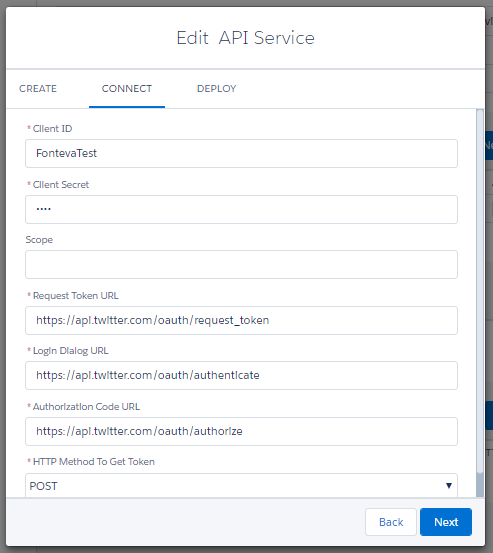Screen dimensions: 493x553
Task: Click the HTTP Method To Get Token label
Action: [93, 462]
